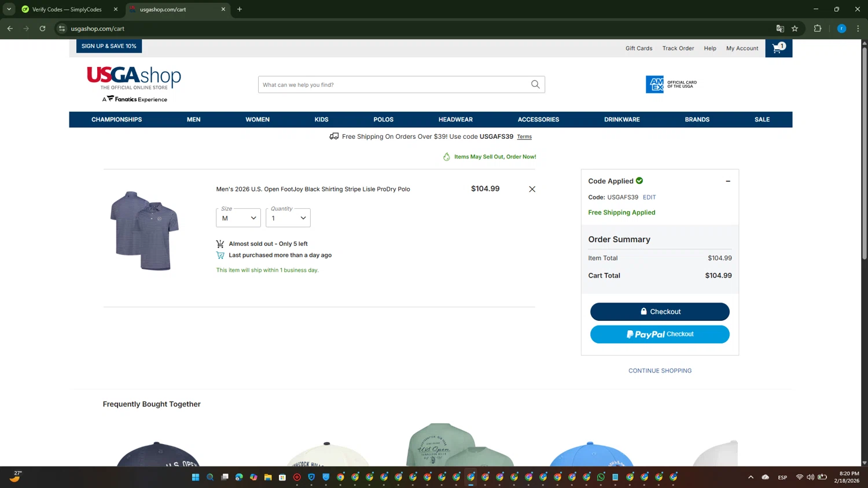Open the Chrome profile avatar
Screen dimensions: 868x488
(841, 28)
